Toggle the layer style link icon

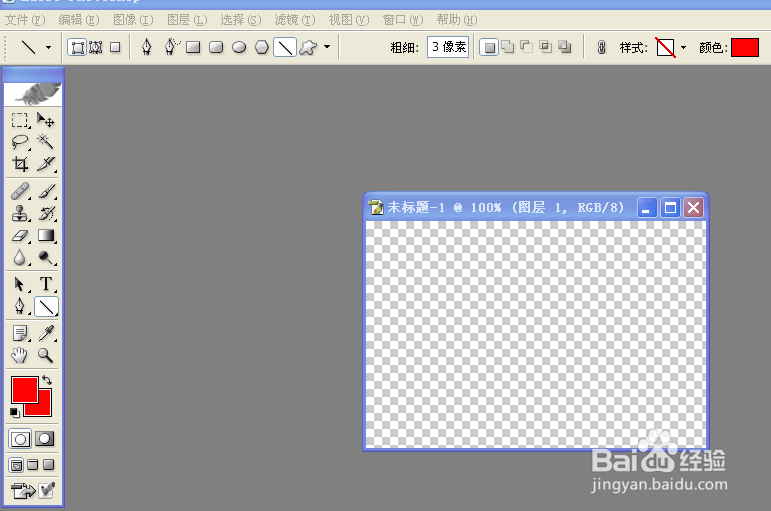tap(601, 47)
